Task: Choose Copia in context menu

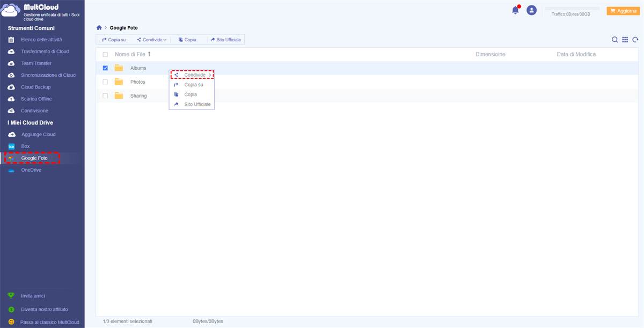Action: (192, 94)
